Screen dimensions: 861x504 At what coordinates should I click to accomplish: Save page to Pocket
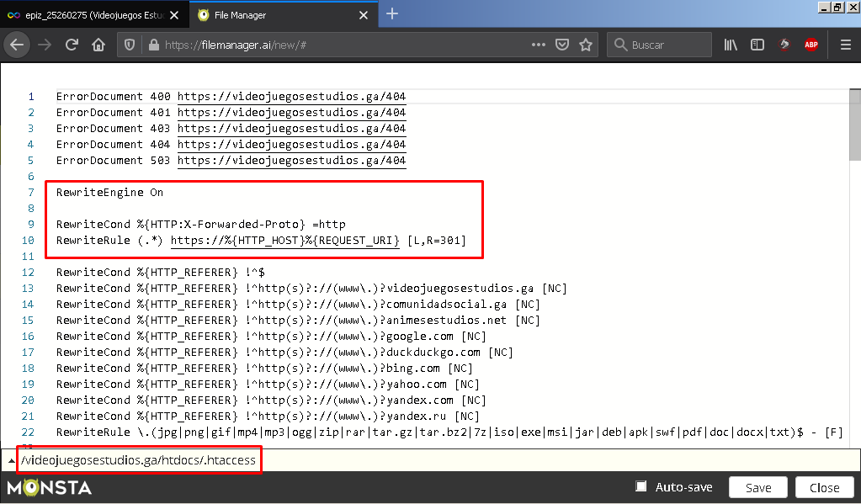(562, 45)
